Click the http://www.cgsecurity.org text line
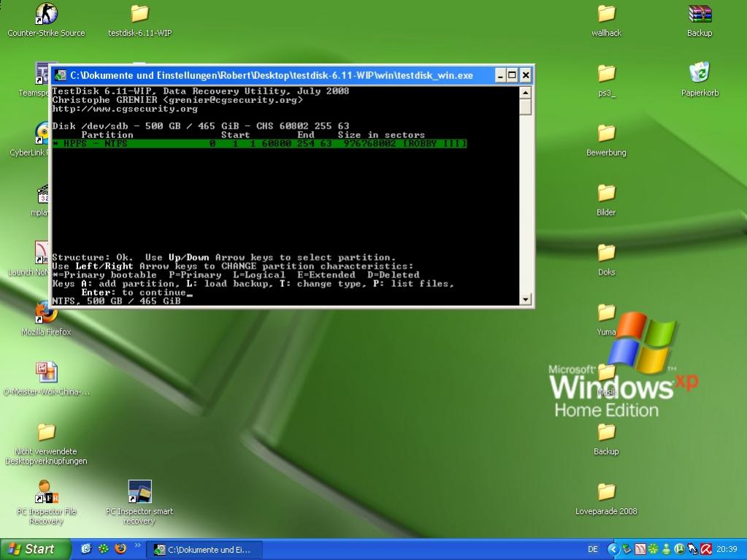 point(125,109)
